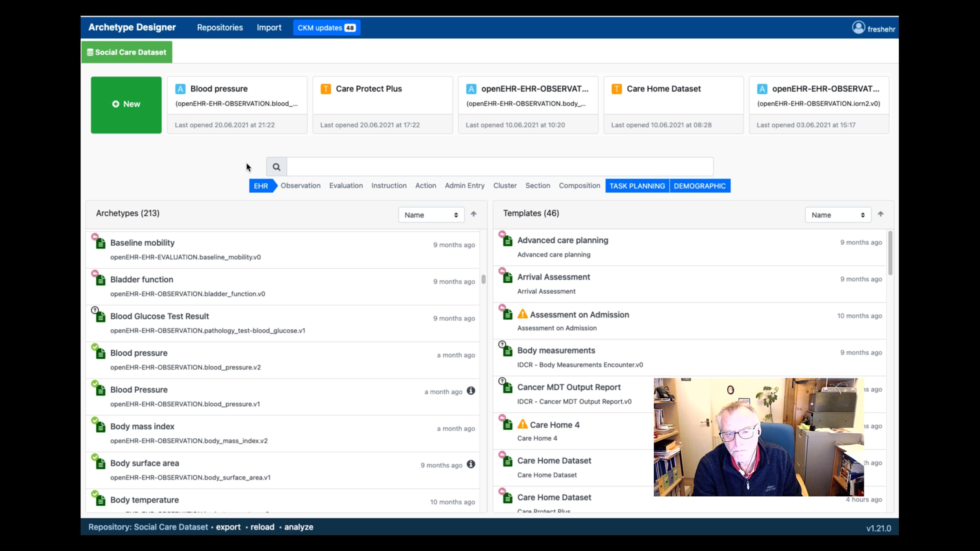Click info icon on Body surface area row

pyautogui.click(x=471, y=464)
